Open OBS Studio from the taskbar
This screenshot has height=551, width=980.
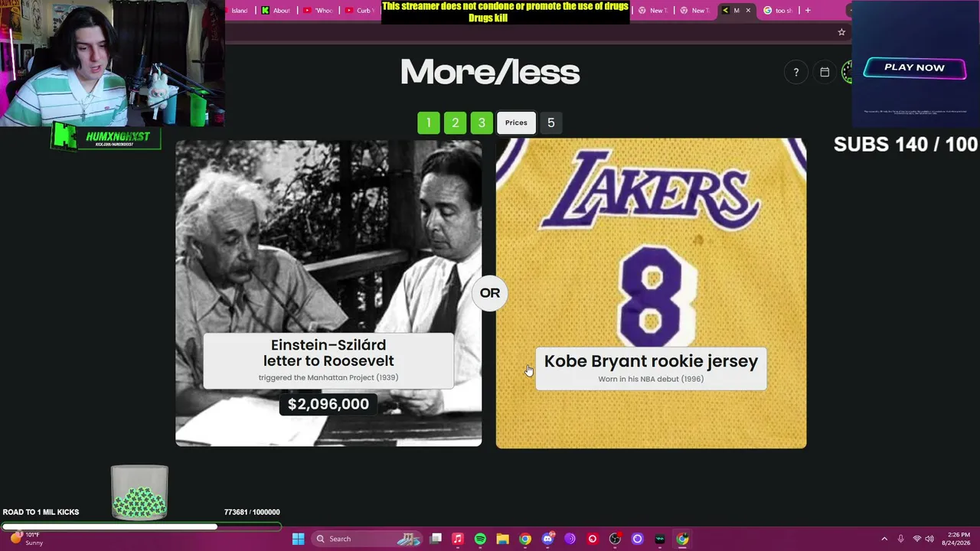click(x=615, y=539)
